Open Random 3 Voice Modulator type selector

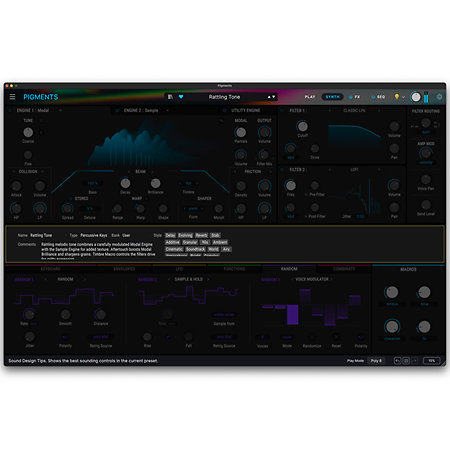pyautogui.click(x=312, y=279)
